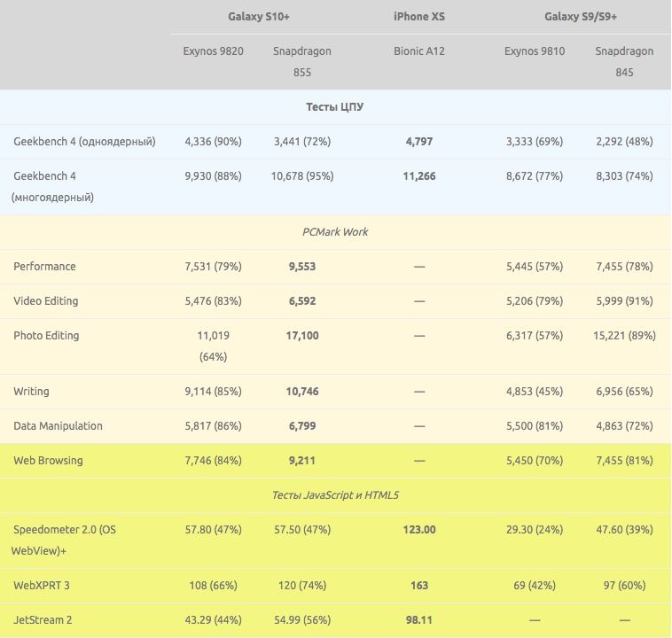Click the Writing row label
672x638 pixels.
(31, 392)
